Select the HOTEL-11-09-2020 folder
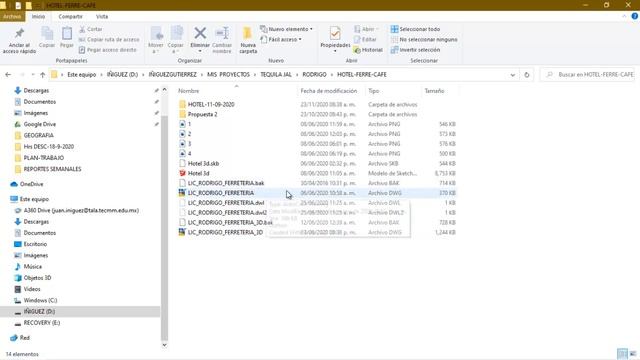The image size is (640, 360). [211, 104]
